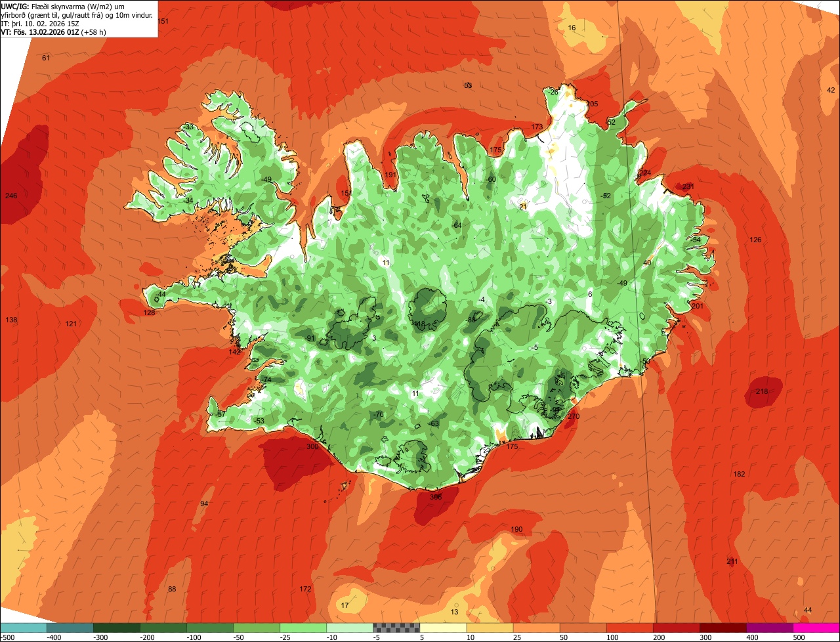The image size is (840, 642).
Task: Pick the purple legend swatch between 400 and 500
Action: [x=769, y=628]
